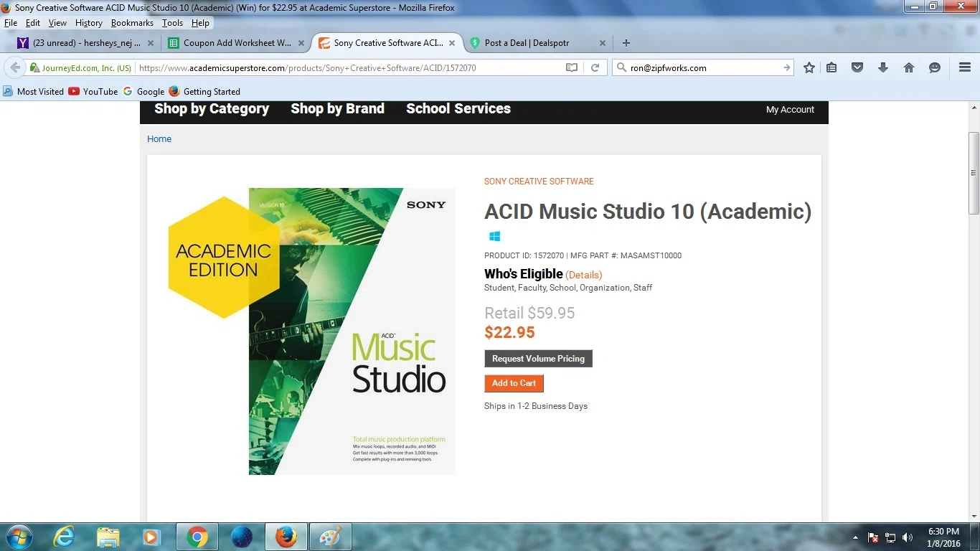Launch Internet Explorer from the taskbar
980x551 pixels.
(x=64, y=537)
